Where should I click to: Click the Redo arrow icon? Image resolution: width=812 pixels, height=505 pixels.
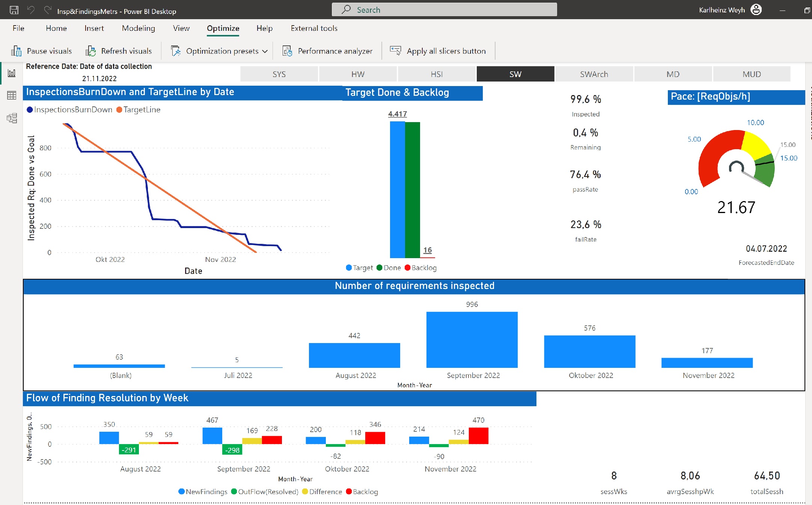point(47,10)
